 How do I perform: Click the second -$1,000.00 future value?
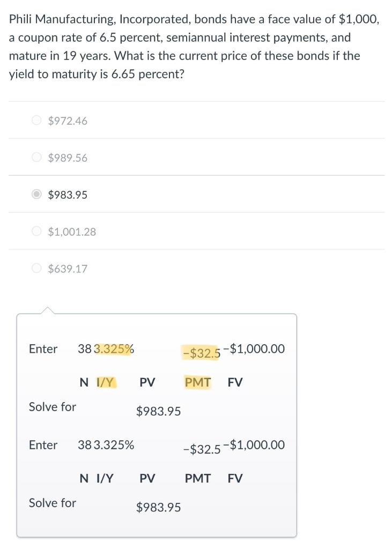coord(254,445)
